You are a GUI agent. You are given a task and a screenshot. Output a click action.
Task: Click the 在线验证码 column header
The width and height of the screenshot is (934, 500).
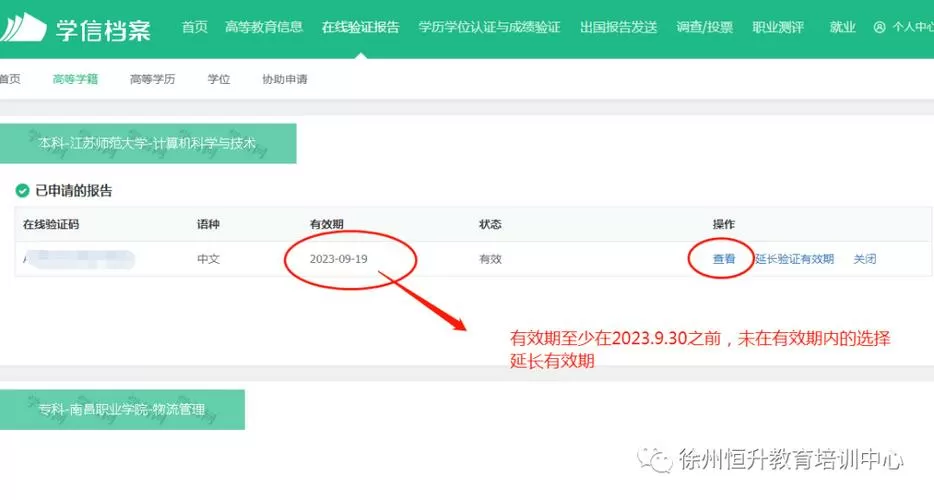tap(51, 224)
